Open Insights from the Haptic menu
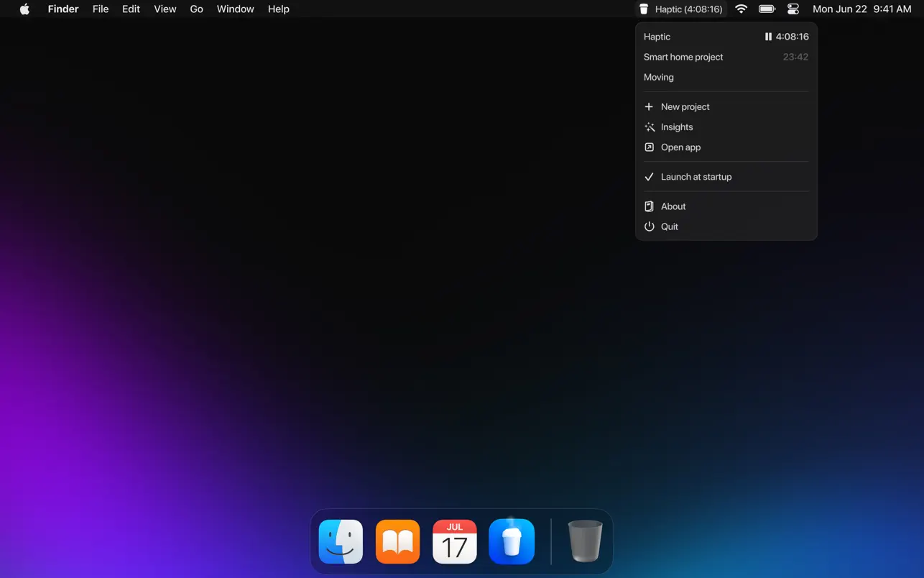Image resolution: width=924 pixels, height=578 pixels. pyautogui.click(x=676, y=127)
